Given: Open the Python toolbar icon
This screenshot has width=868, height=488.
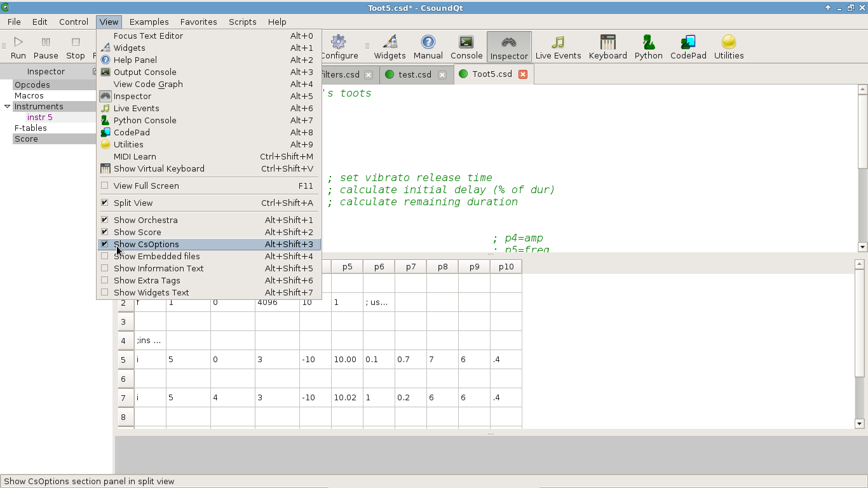Looking at the screenshot, I should click(648, 48).
